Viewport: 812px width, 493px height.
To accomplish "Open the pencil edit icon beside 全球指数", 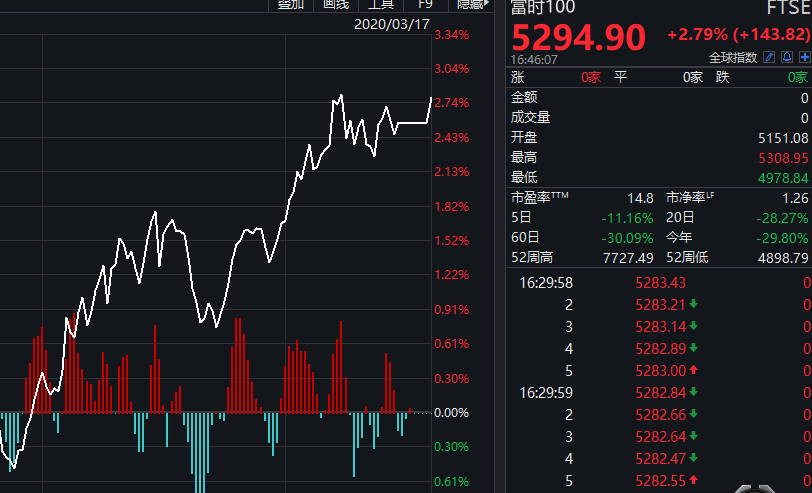I will point(769,57).
